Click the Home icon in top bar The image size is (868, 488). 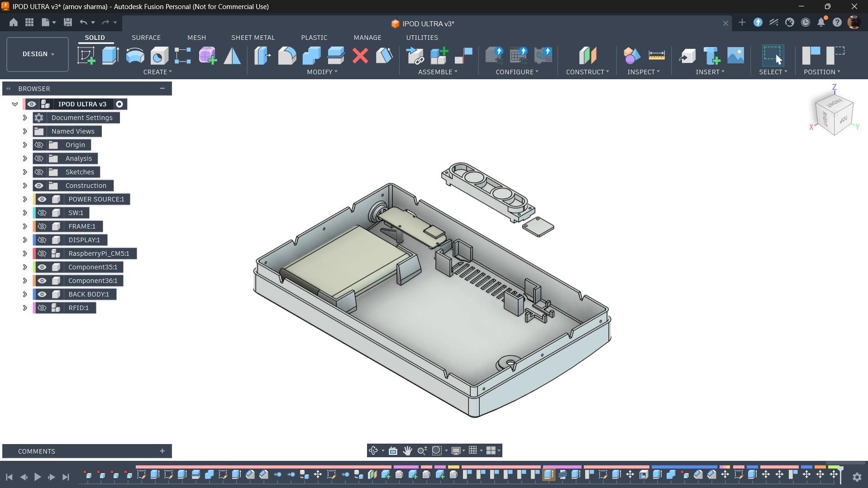pos(14,22)
